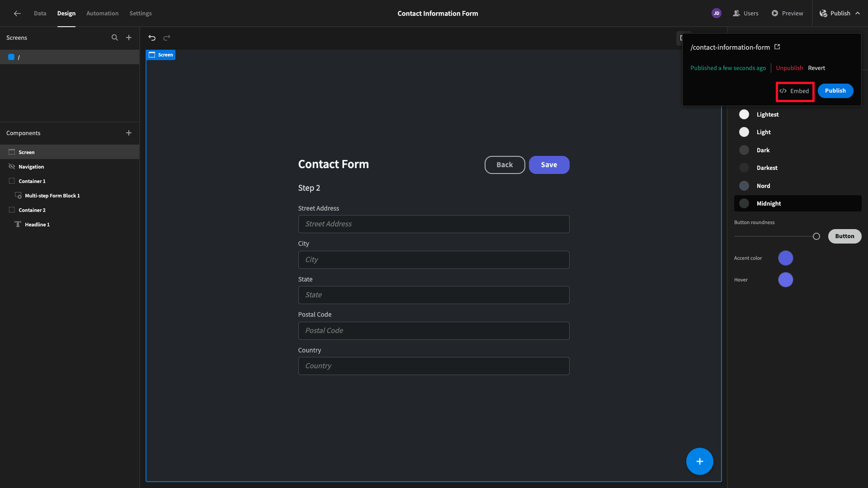This screenshot has width=868, height=488.
Task: Select Container 1 component
Action: click(x=70, y=181)
